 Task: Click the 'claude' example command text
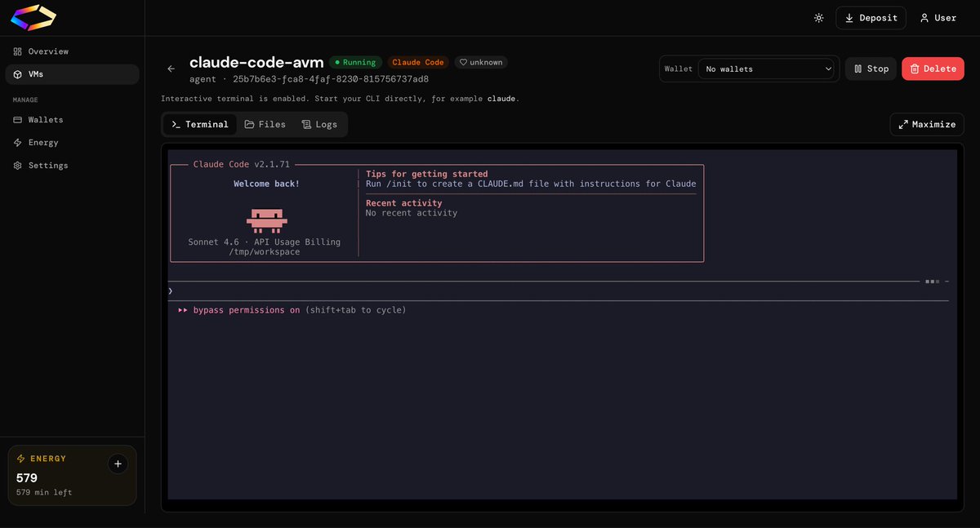click(x=501, y=99)
